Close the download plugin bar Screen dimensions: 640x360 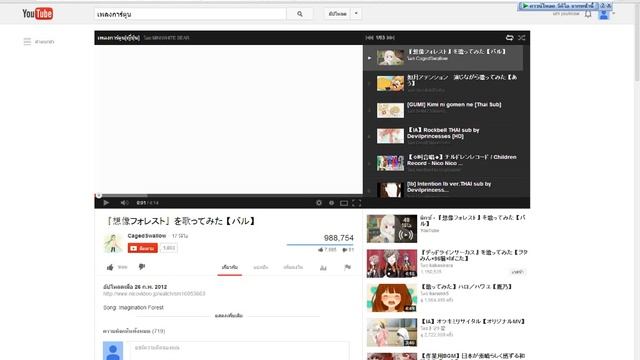pyautogui.click(x=609, y=6)
